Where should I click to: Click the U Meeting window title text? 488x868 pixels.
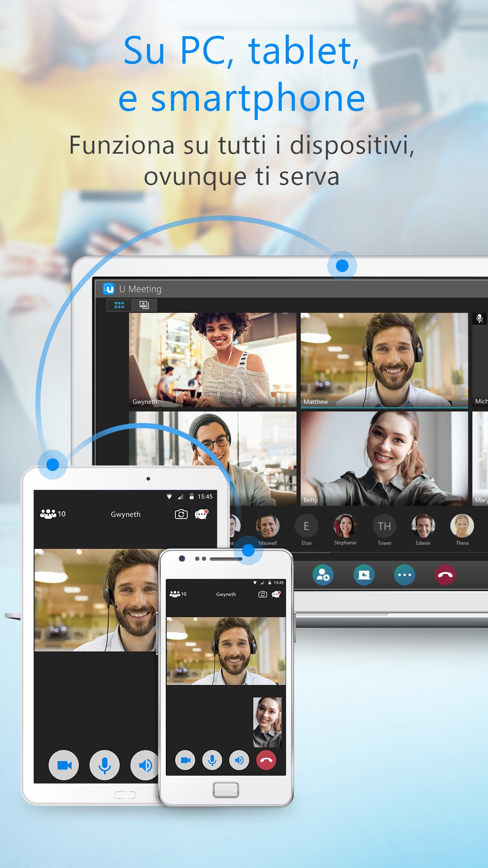(x=140, y=289)
